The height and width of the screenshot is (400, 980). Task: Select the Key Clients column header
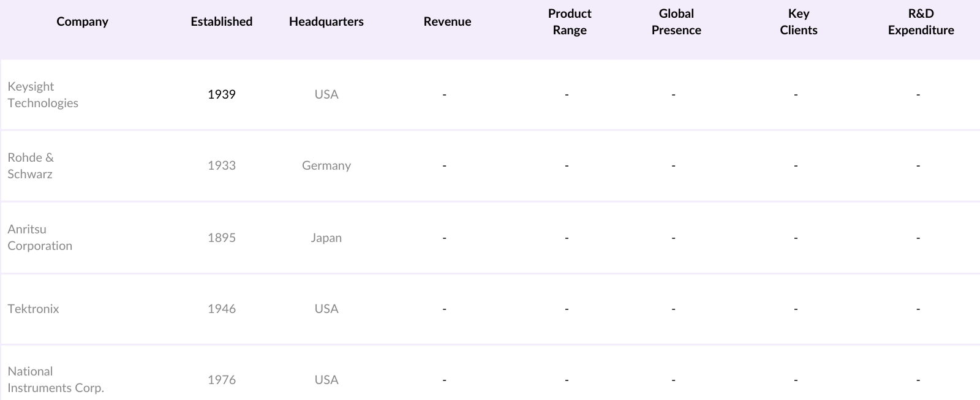(x=799, y=21)
